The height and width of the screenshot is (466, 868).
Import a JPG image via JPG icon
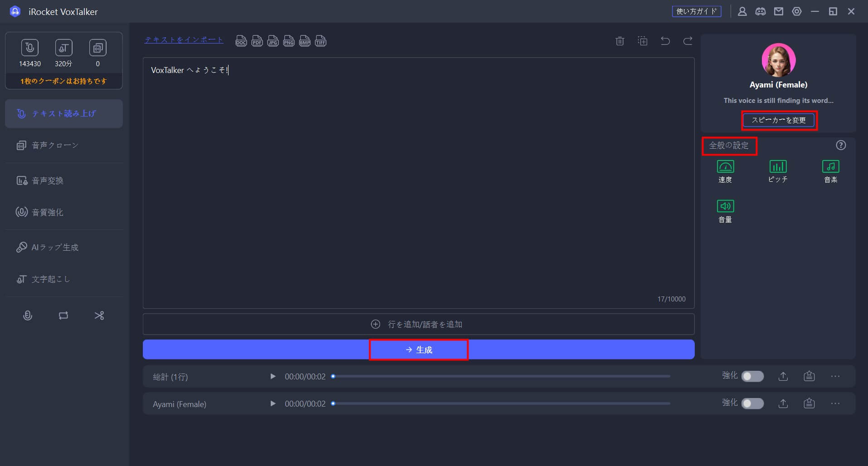pyautogui.click(x=273, y=41)
